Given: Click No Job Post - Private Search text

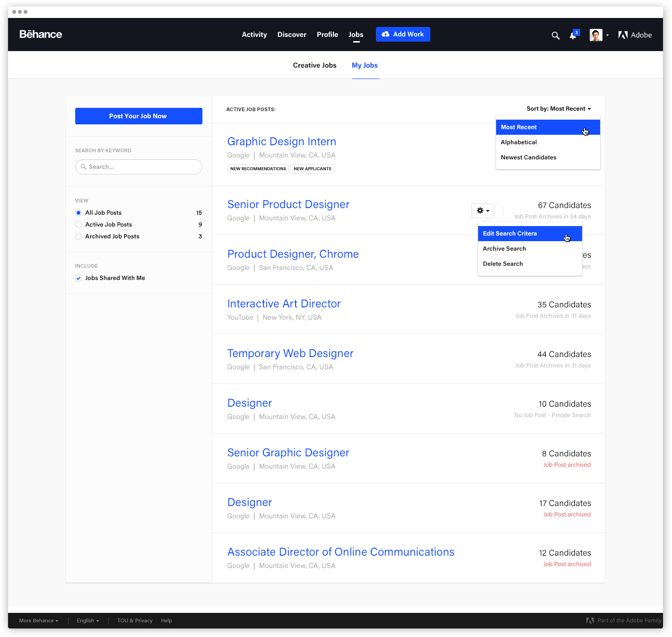Looking at the screenshot, I should click(x=552, y=415).
